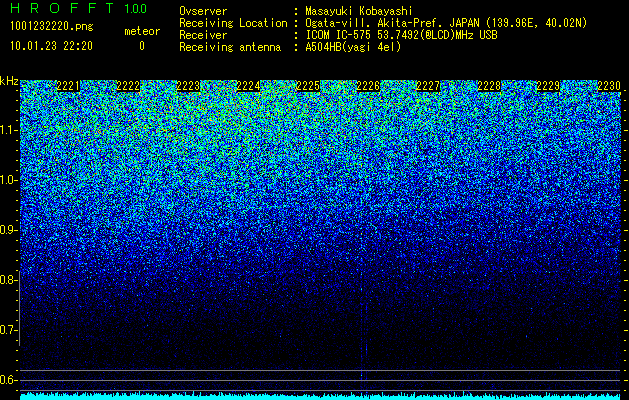The height and width of the screenshot is (400, 629).
Task: Click the 0.6 frequency axis label
Action: coord(8,380)
